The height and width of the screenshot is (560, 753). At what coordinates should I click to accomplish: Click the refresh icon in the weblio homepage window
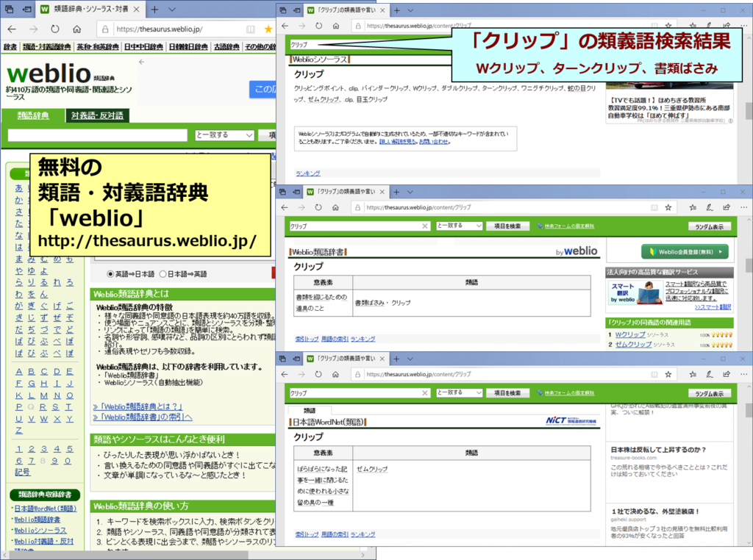point(54,29)
